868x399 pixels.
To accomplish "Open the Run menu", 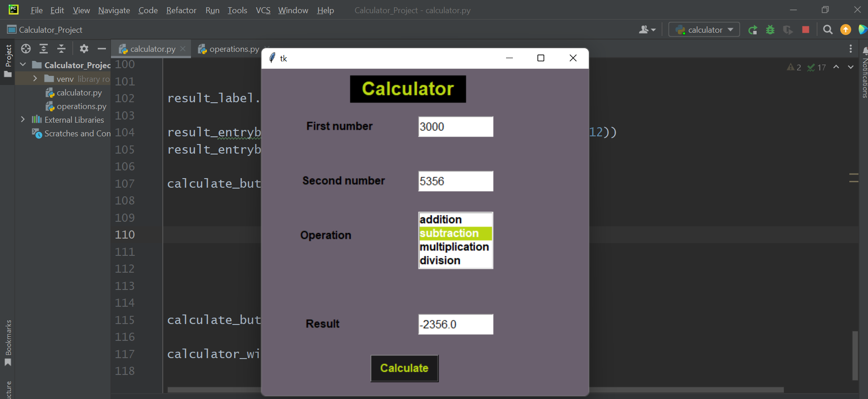I will 212,10.
